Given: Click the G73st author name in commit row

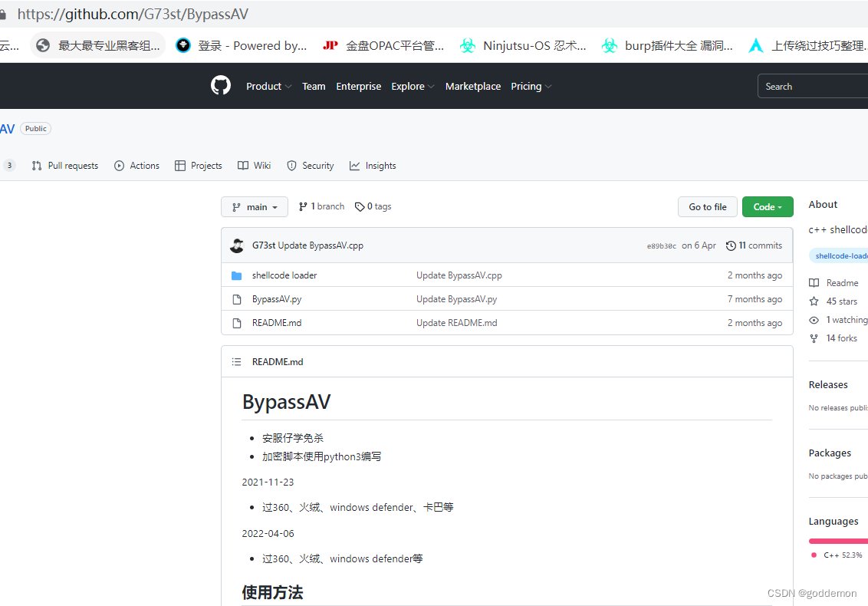Looking at the screenshot, I should (x=264, y=245).
